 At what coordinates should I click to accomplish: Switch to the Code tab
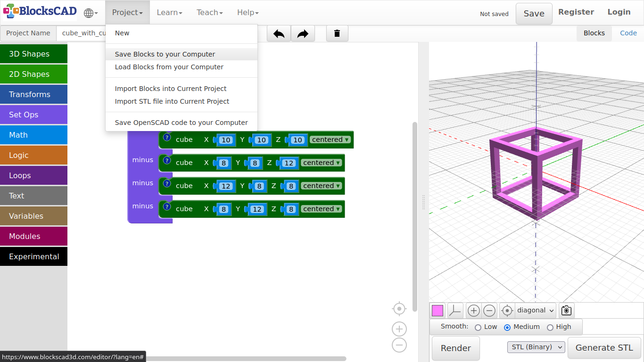628,33
